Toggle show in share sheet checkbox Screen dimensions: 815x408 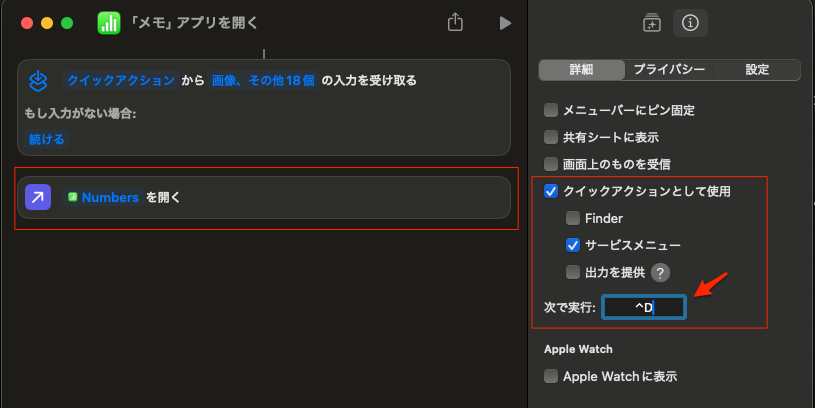tap(551, 137)
